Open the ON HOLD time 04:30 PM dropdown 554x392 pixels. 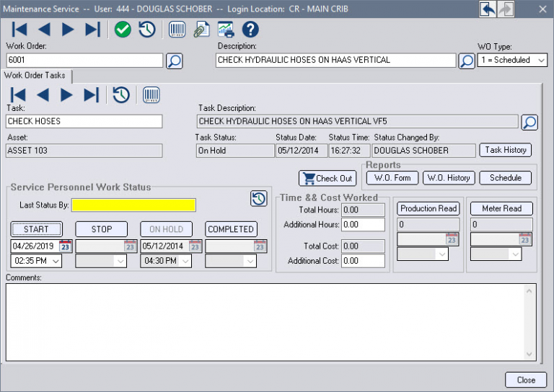click(x=185, y=261)
